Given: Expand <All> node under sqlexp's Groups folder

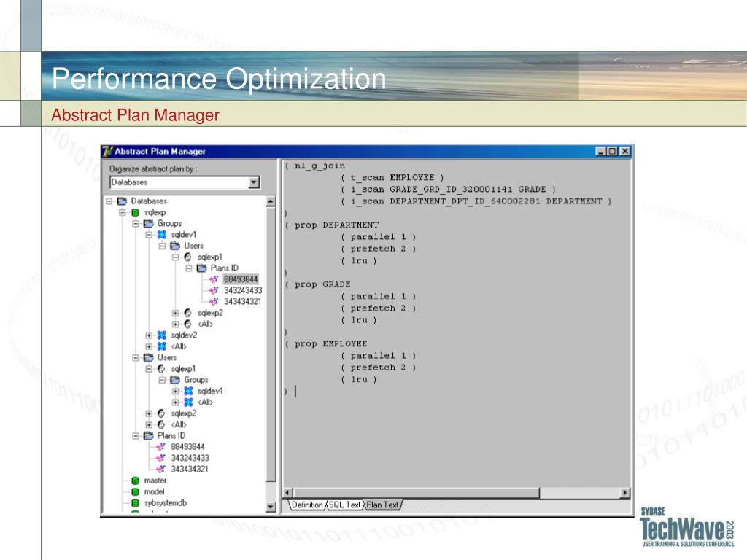Looking at the screenshot, I should (x=149, y=346).
